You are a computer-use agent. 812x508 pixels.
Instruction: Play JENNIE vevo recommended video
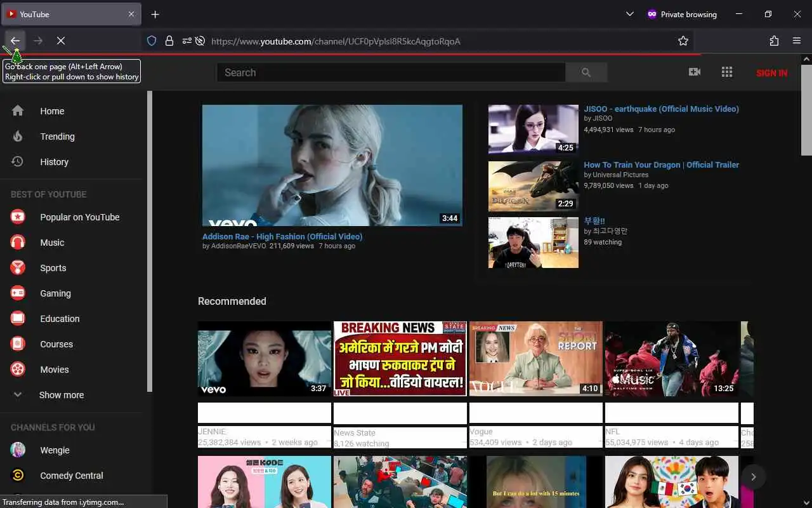point(265,359)
